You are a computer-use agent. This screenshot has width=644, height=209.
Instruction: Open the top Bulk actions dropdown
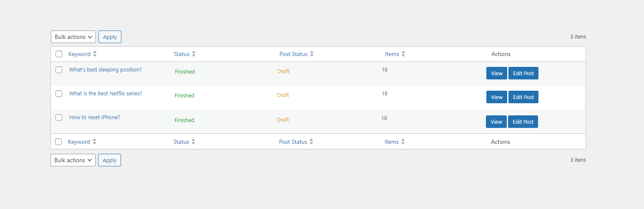(73, 37)
